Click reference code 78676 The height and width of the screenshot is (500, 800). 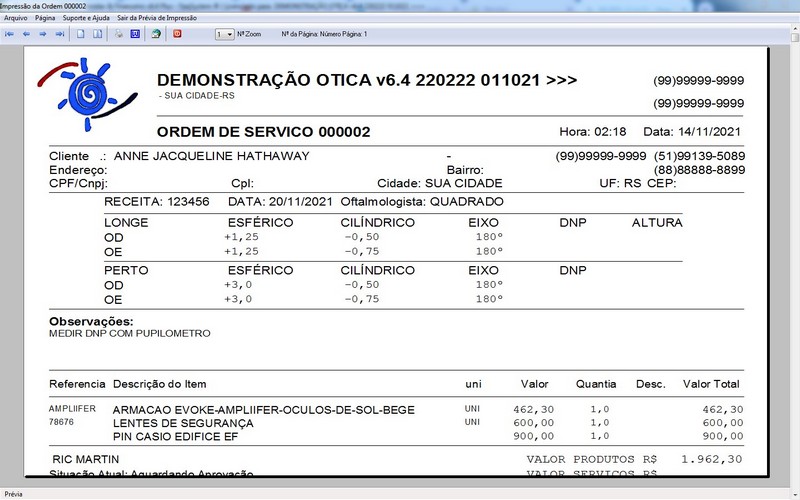point(61,422)
